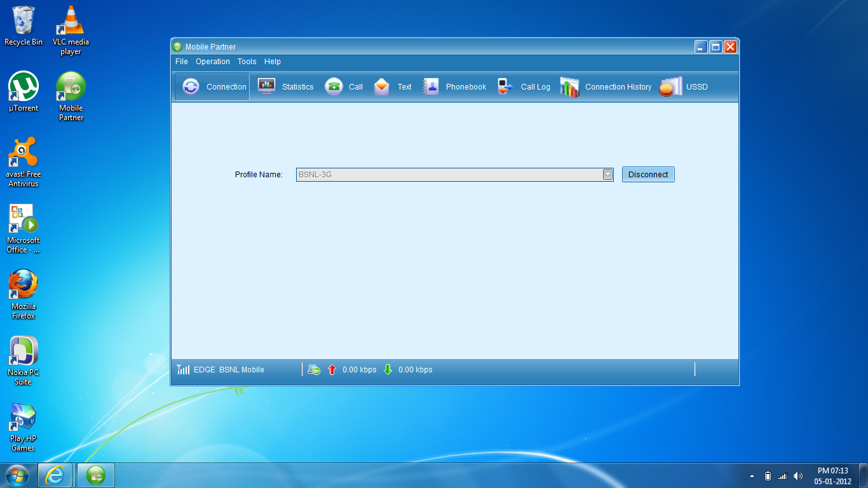
Task: Click the Mobile Partner taskbar button
Action: [x=96, y=475]
